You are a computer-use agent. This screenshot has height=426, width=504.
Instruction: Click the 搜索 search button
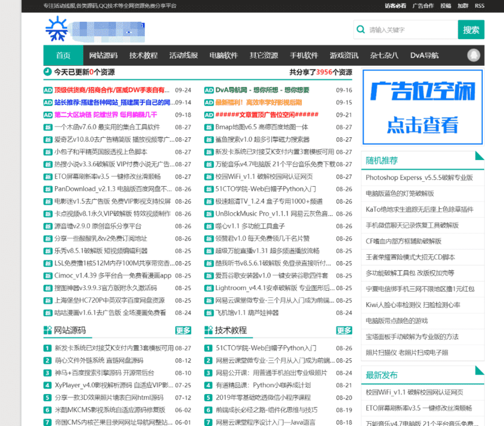tap(471, 29)
